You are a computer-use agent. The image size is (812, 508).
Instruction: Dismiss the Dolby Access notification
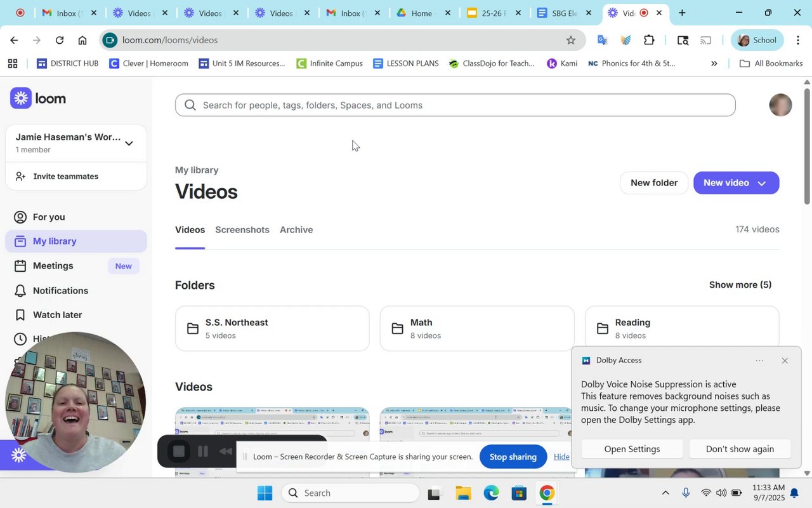click(785, 361)
